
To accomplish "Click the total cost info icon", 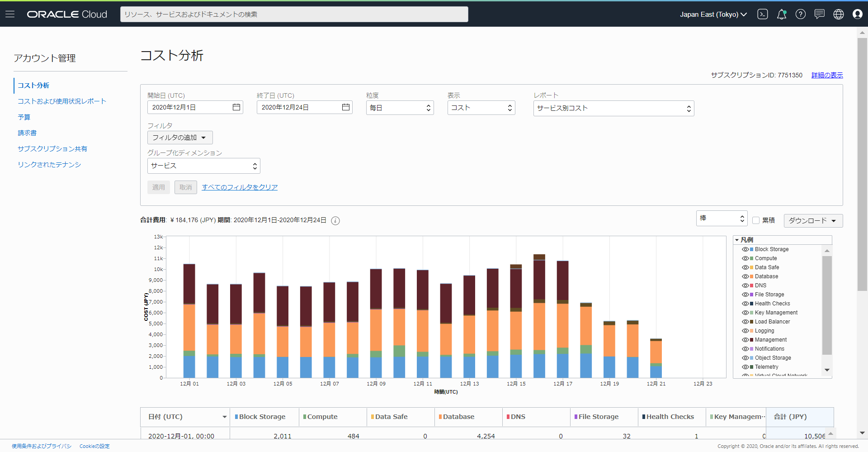I will tap(335, 221).
